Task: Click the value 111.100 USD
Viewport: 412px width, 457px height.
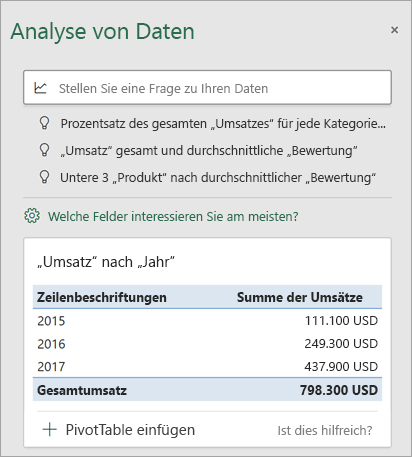Action: pos(341,321)
